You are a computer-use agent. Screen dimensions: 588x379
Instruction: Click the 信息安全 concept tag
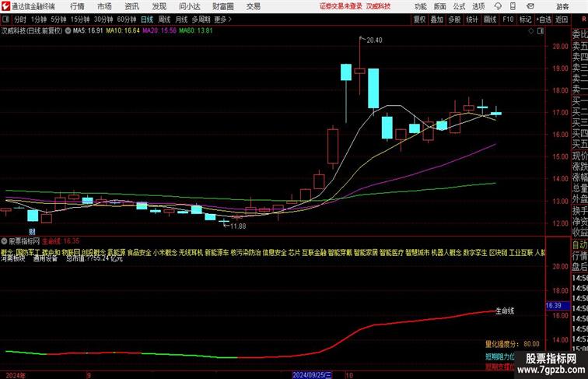pyautogui.click(x=275, y=253)
